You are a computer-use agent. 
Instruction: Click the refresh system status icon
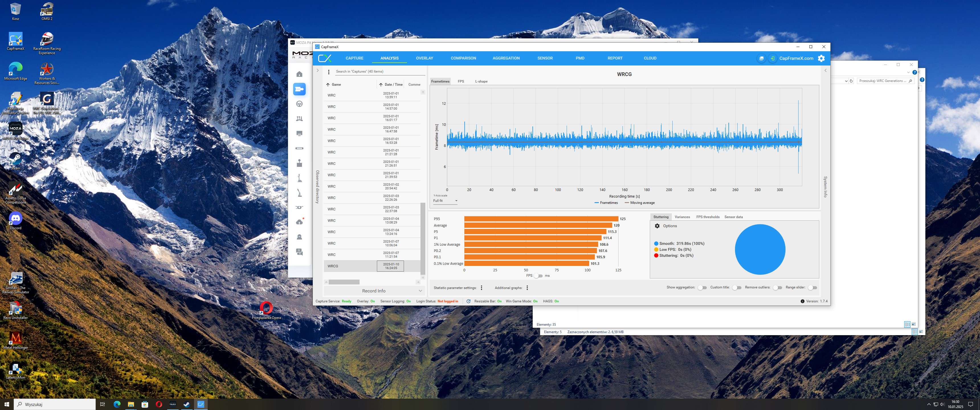tap(468, 301)
